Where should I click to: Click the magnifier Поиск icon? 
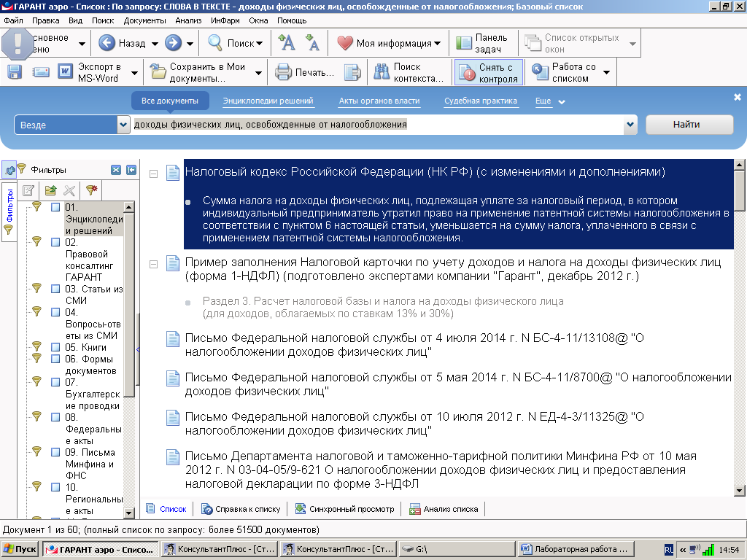tap(215, 43)
